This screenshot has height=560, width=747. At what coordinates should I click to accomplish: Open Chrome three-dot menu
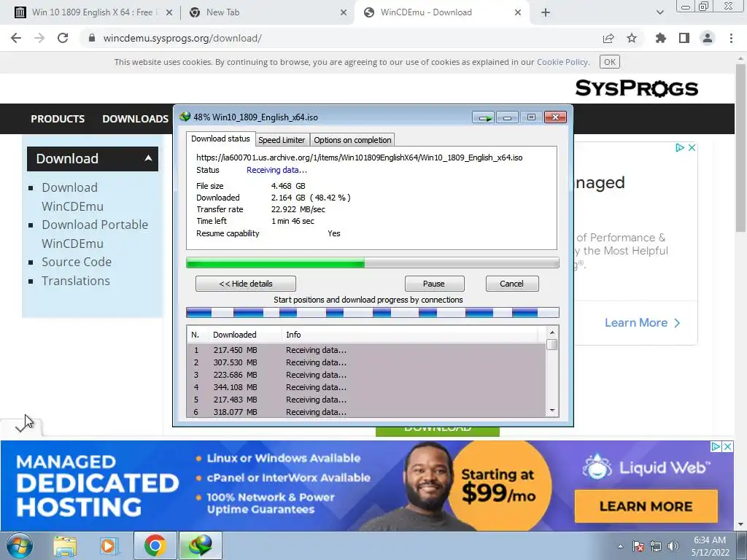731,38
